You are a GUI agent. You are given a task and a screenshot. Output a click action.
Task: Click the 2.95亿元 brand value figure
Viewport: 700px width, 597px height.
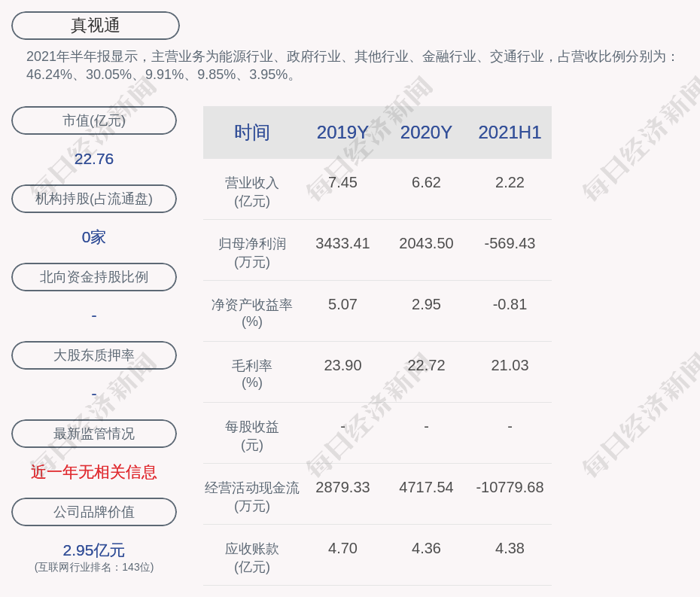point(94,550)
